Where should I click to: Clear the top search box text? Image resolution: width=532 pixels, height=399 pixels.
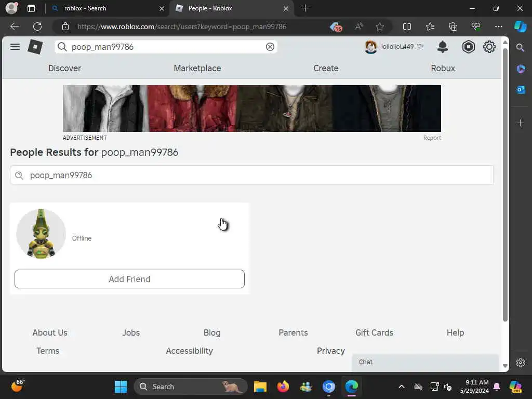[270, 47]
